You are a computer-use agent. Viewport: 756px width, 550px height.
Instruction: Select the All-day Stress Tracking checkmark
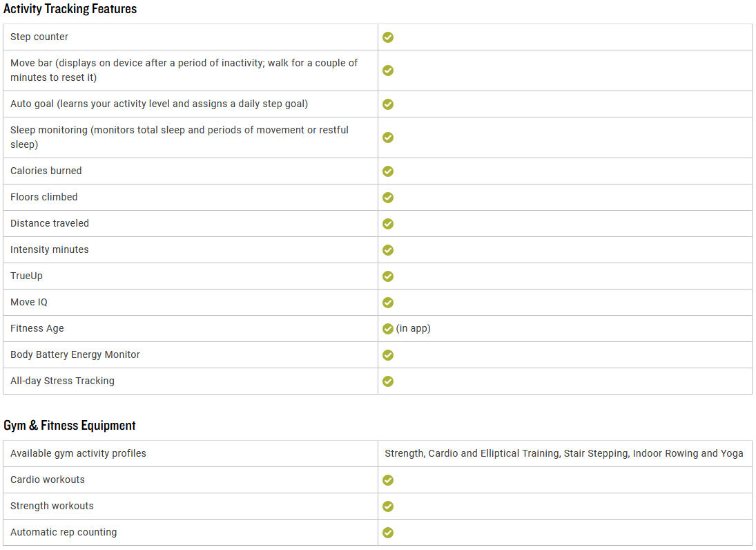click(387, 381)
